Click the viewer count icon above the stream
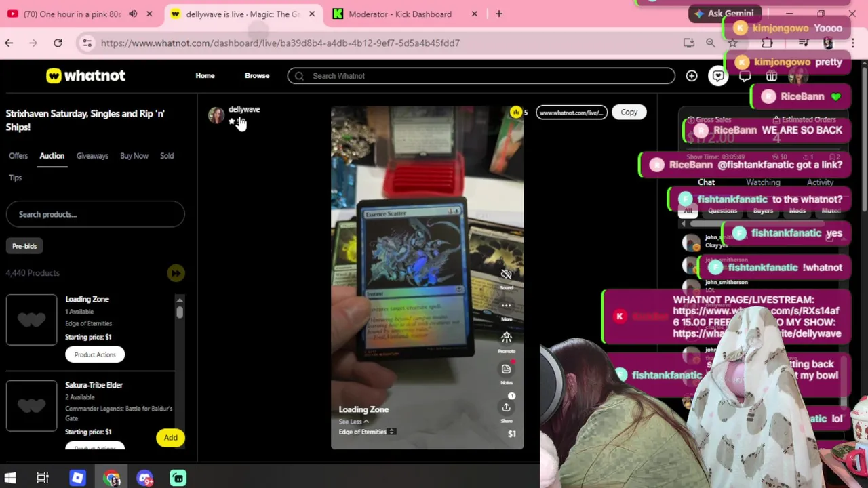This screenshot has width=868, height=488. (517, 113)
